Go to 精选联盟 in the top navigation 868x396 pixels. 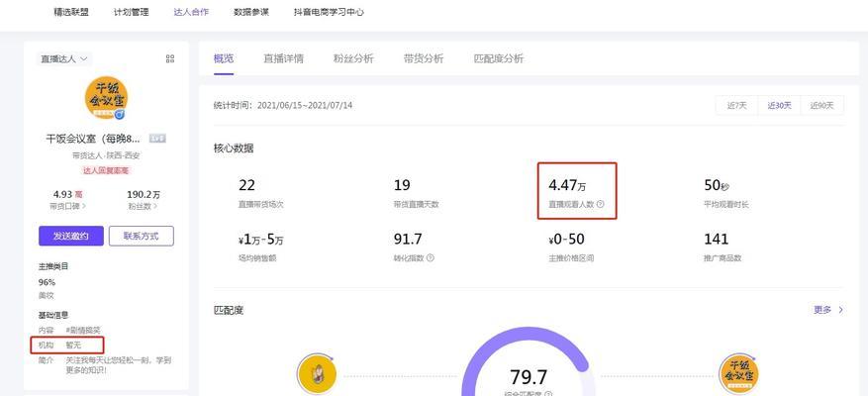tap(71, 12)
